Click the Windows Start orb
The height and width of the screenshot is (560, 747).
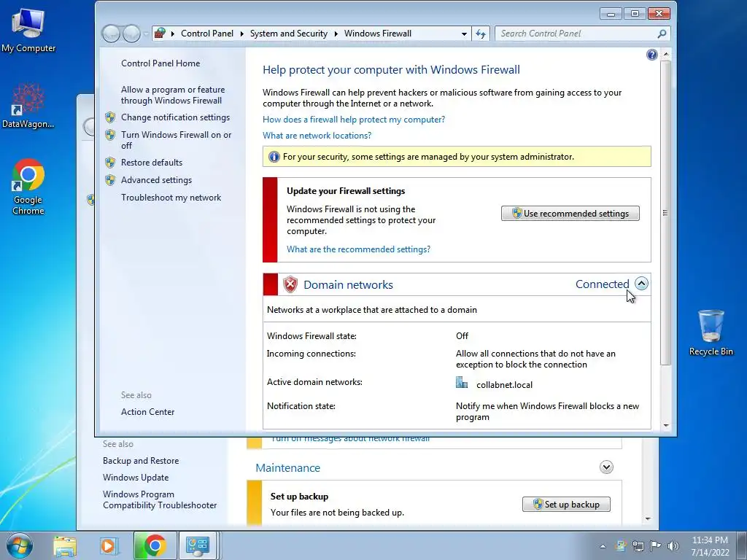(x=19, y=545)
